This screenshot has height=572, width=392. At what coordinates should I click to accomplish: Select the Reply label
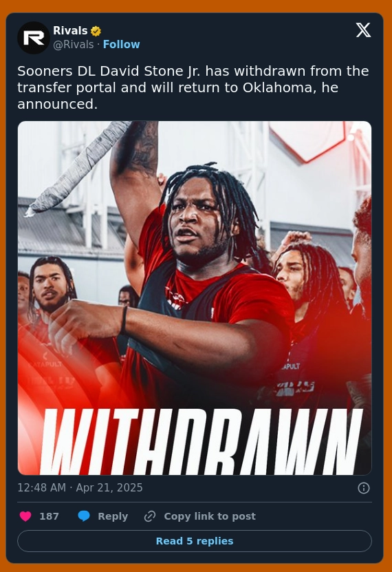click(113, 516)
